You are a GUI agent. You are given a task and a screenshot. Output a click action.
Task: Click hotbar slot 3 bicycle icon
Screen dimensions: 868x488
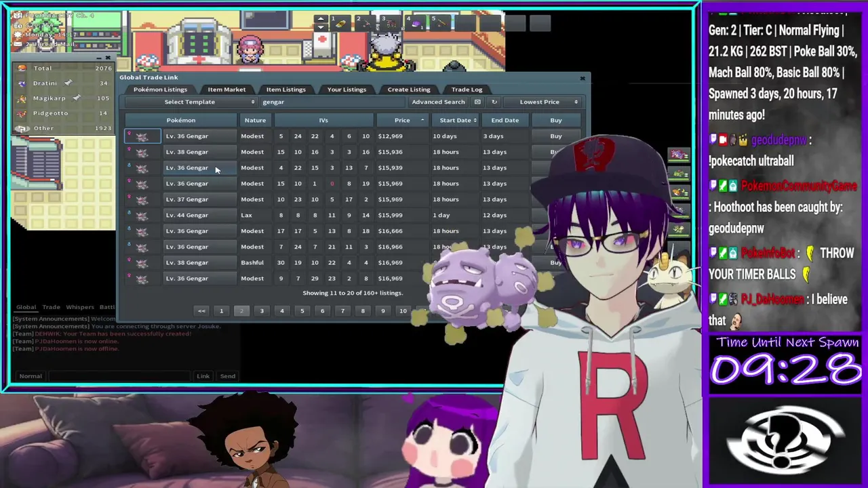390,24
